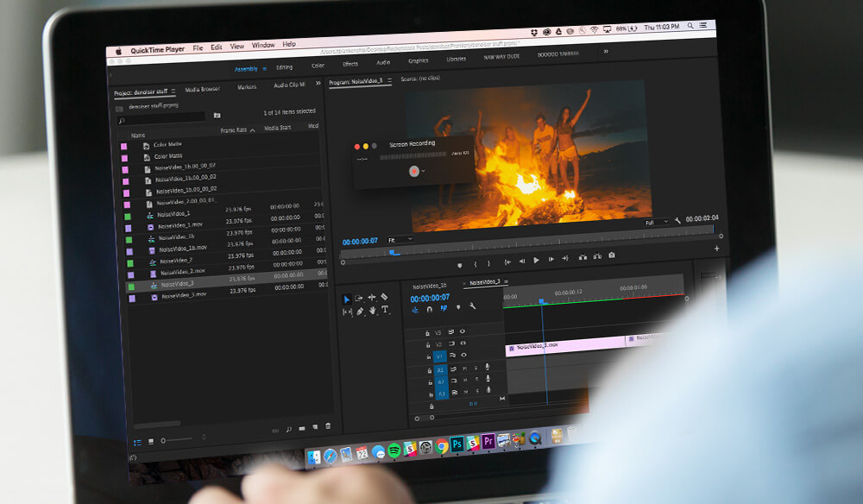The height and width of the screenshot is (504, 863).
Task: Toggle V1 track targeting
Action: pyautogui.click(x=439, y=356)
